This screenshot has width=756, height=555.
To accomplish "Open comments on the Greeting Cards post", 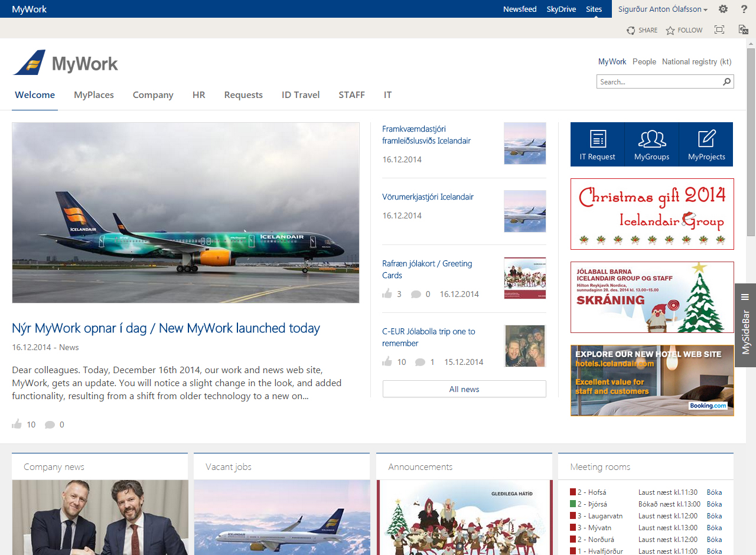I will tap(416, 294).
